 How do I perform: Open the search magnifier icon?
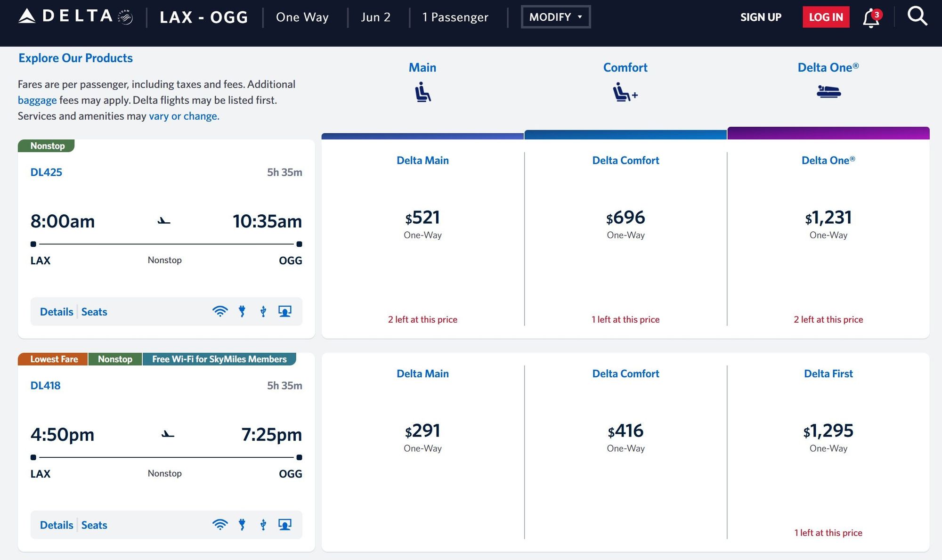917,16
